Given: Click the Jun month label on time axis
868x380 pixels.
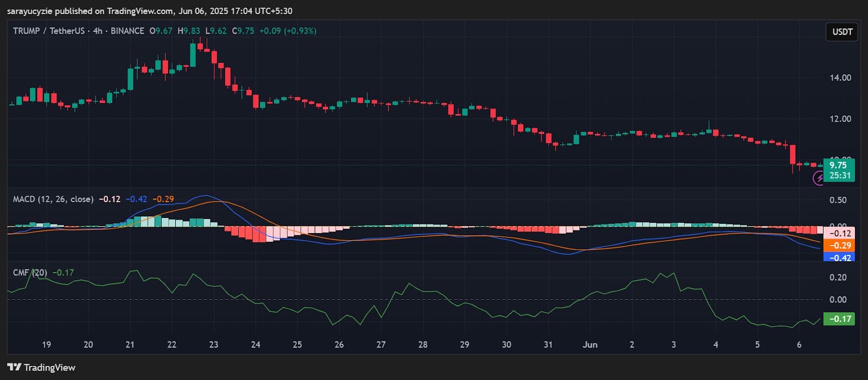Looking at the screenshot, I should (x=590, y=344).
